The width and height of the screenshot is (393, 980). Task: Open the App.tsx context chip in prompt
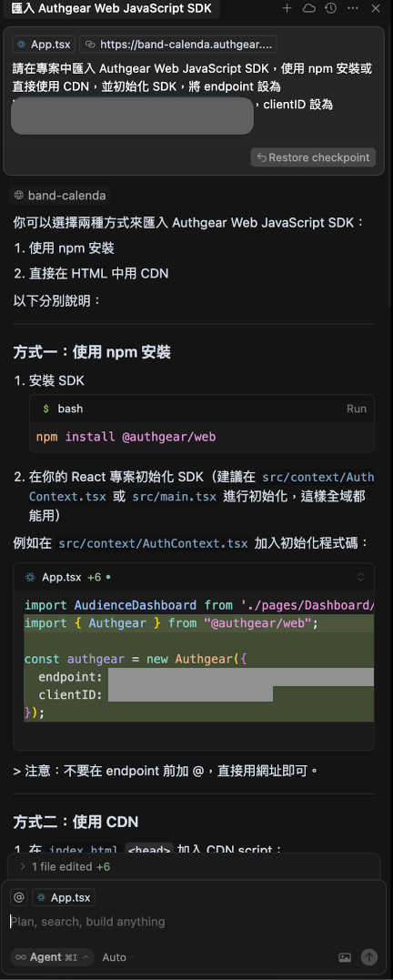coord(44,45)
